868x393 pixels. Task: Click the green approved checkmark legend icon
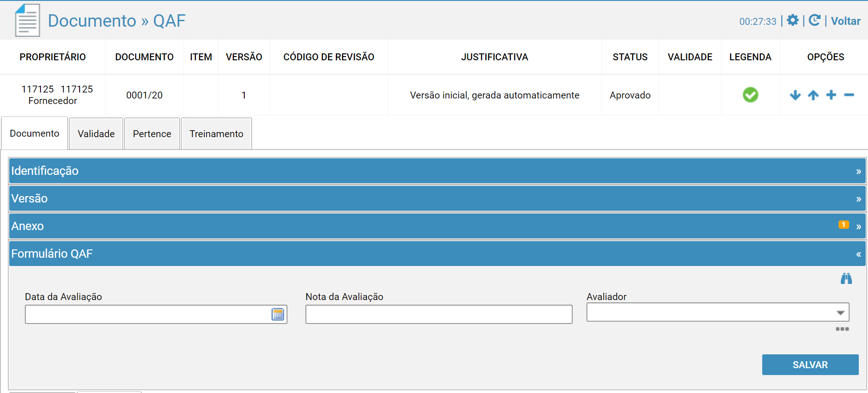coord(750,95)
